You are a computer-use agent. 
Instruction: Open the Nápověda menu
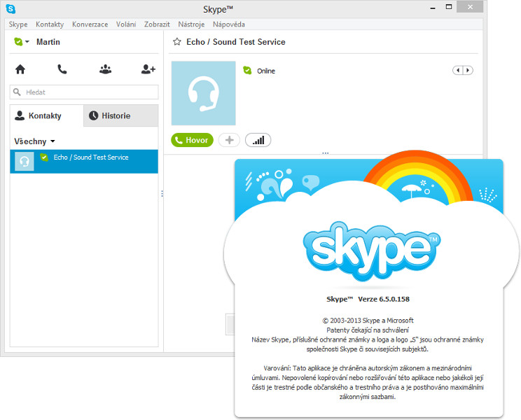(x=229, y=24)
